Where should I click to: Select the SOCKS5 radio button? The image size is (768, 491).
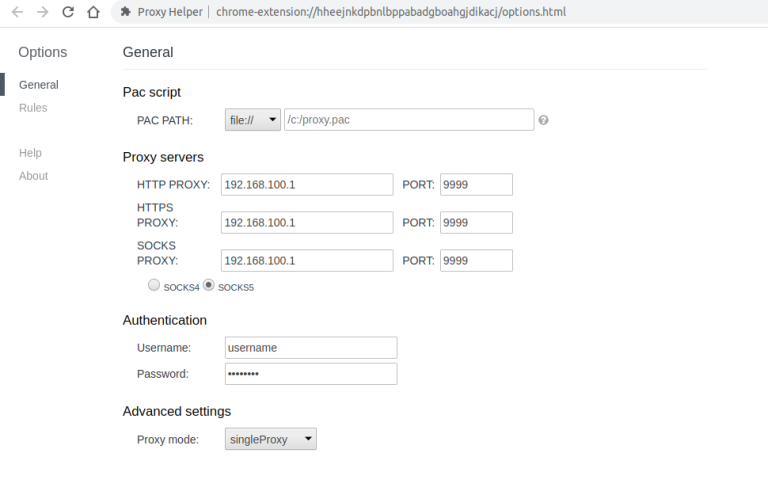coord(209,285)
